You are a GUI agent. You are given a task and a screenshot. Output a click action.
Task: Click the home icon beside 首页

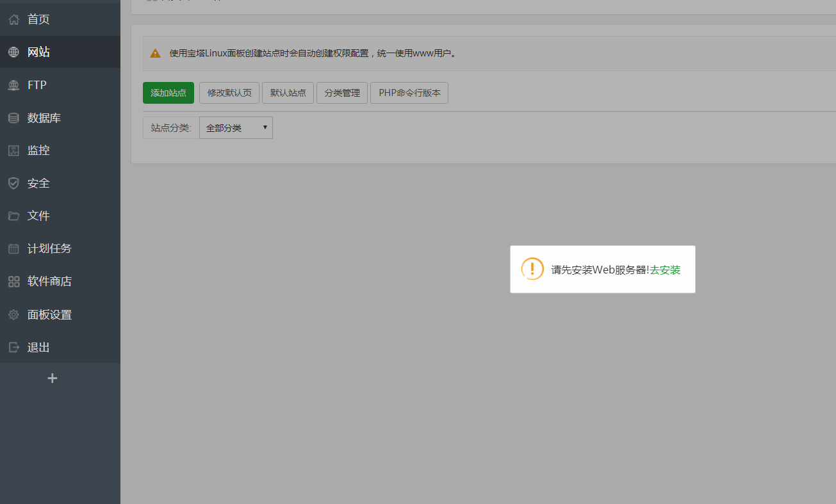13,20
